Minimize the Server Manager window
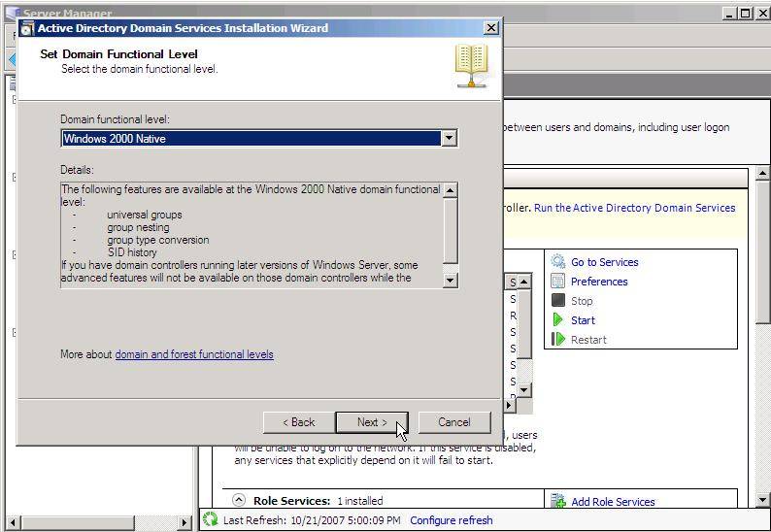Screen dimensions: 771x532 [x=728, y=14]
